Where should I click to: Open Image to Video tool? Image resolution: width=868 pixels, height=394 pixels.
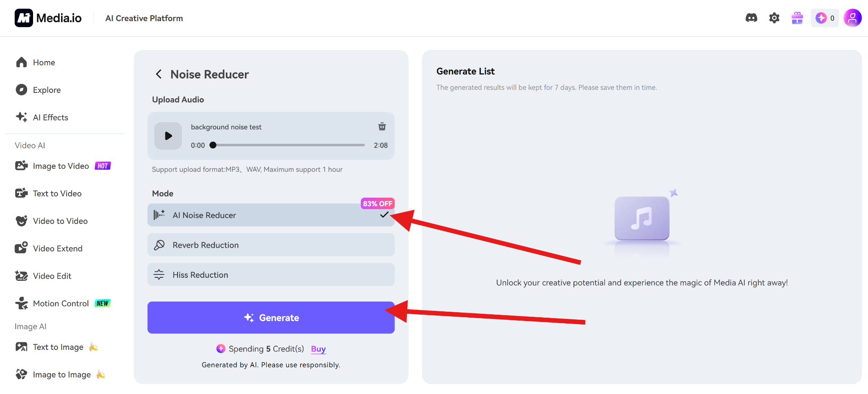click(x=61, y=166)
